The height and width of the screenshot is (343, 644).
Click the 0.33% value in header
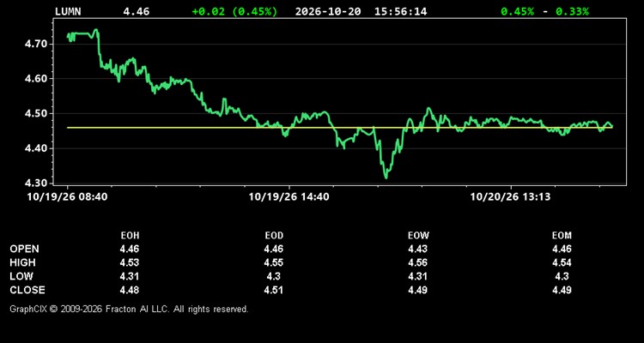click(x=572, y=11)
